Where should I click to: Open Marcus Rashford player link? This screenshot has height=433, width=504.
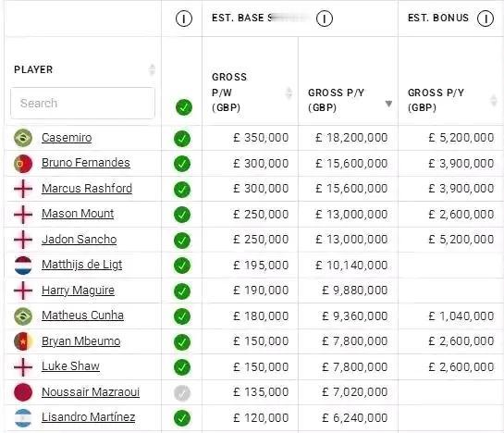(87, 188)
